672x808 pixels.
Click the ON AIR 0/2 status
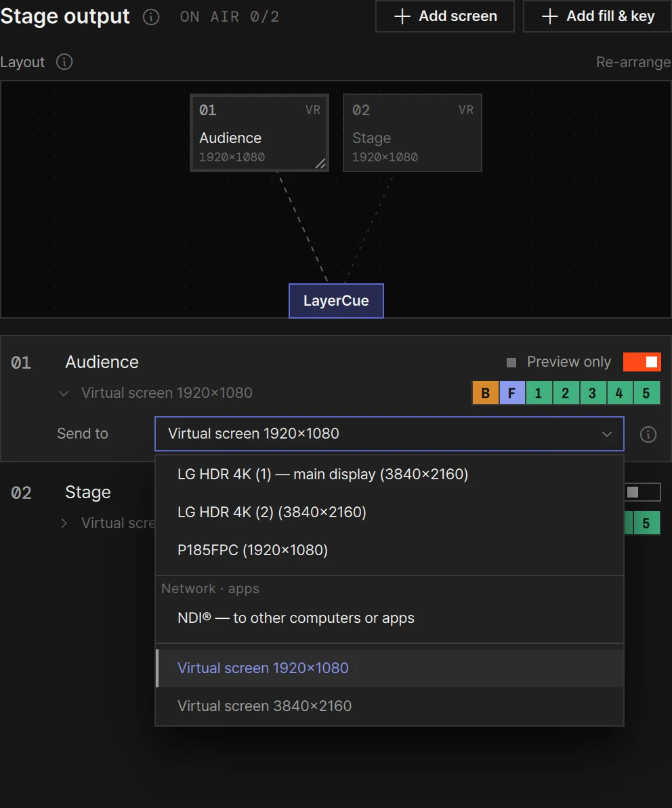click(x=230, y=17)
